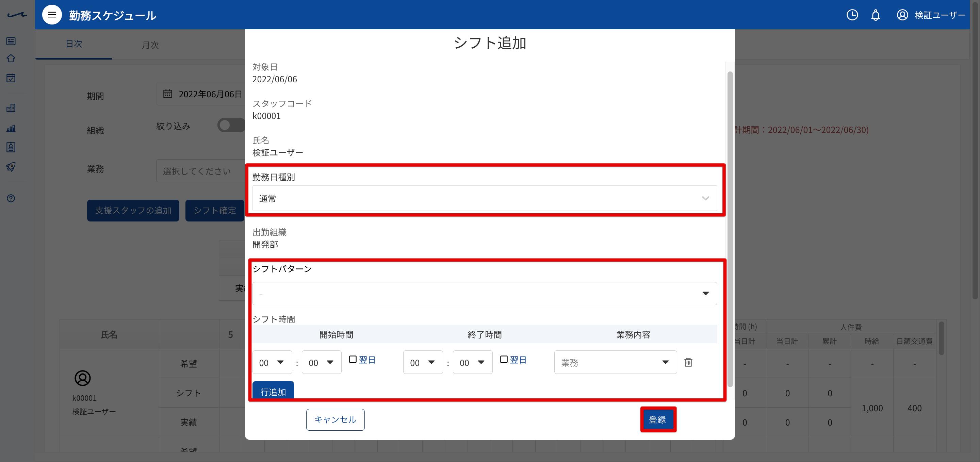Viewport: 980px width, 462px height.
Task: Open 勤務日種別 dropdown showing 通常
Action: [x=484, y=198]
